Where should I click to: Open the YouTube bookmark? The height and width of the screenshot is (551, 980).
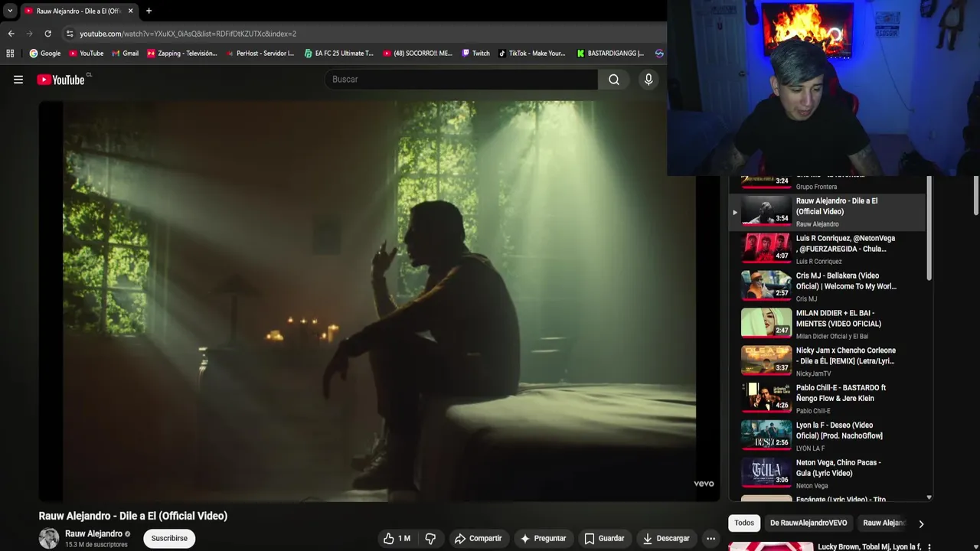(86, 54)
